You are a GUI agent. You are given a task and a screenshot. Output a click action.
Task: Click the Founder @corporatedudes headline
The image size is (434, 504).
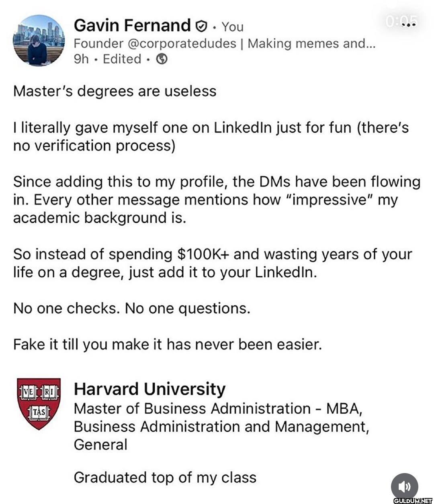[224, 43]
